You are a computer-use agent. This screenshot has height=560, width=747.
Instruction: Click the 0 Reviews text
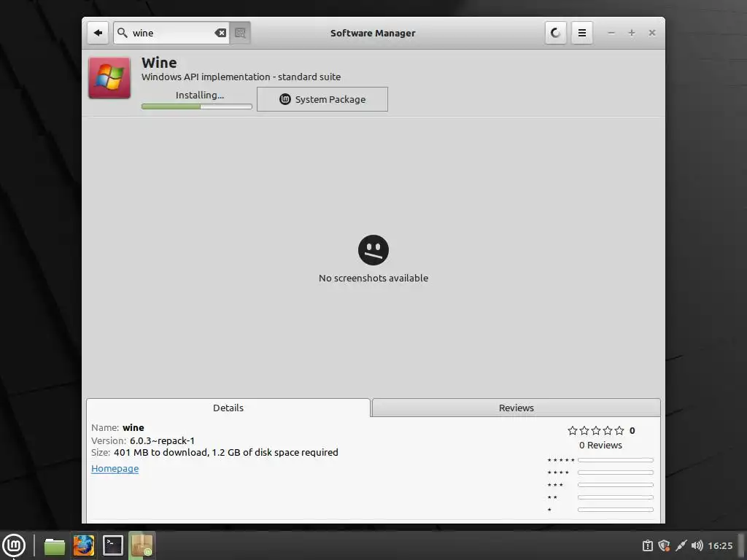[x=600, y=446]
